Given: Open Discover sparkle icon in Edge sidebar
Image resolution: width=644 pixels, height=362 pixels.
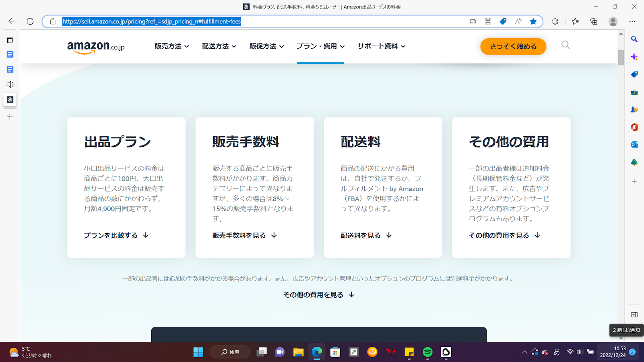Looking at the screenshot, I should (x=634, y=57).
